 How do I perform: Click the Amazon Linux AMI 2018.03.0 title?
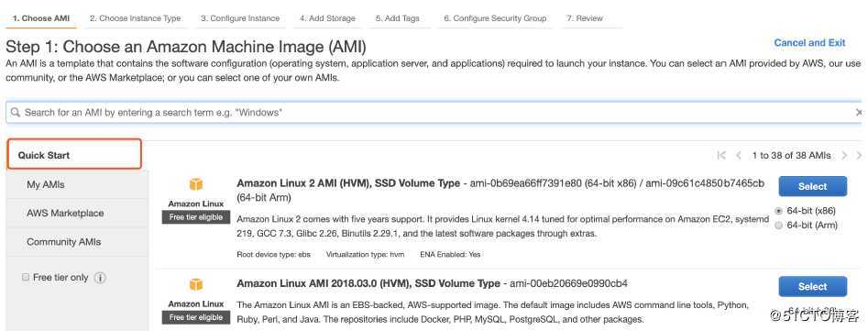click(x=368, y=283)
